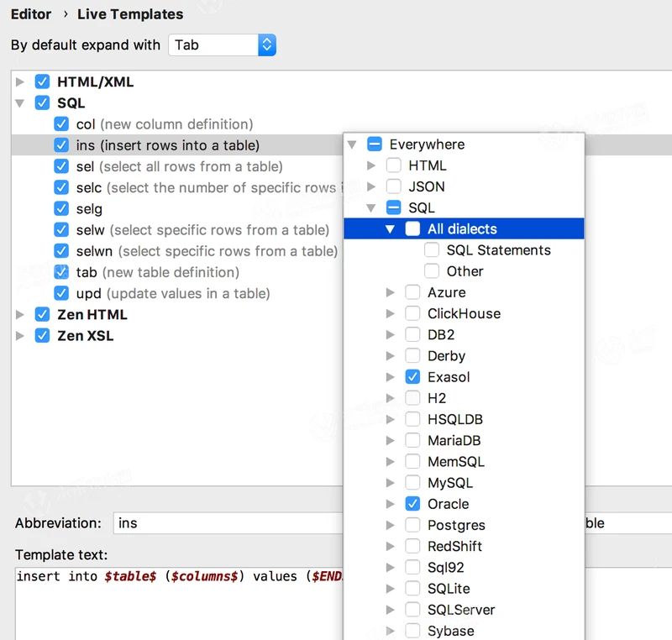Collapse the All dialects node
The height and width of the screenshot is (640, 672).
point(390,229)
